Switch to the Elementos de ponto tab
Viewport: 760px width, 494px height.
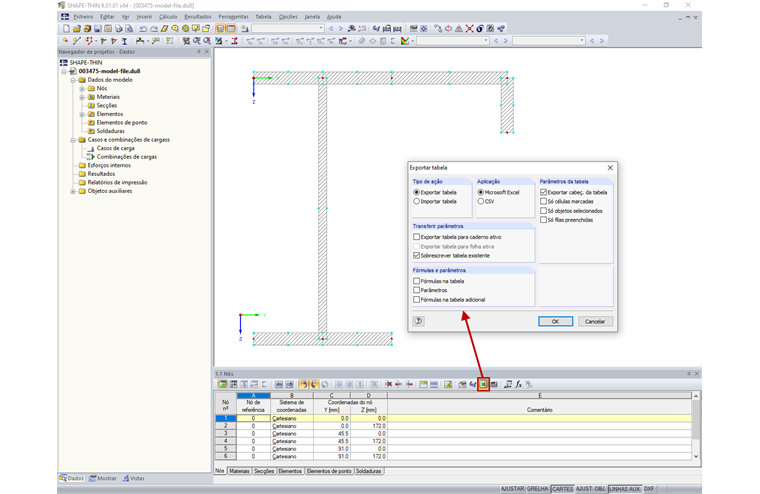click(x=329, y=471)
